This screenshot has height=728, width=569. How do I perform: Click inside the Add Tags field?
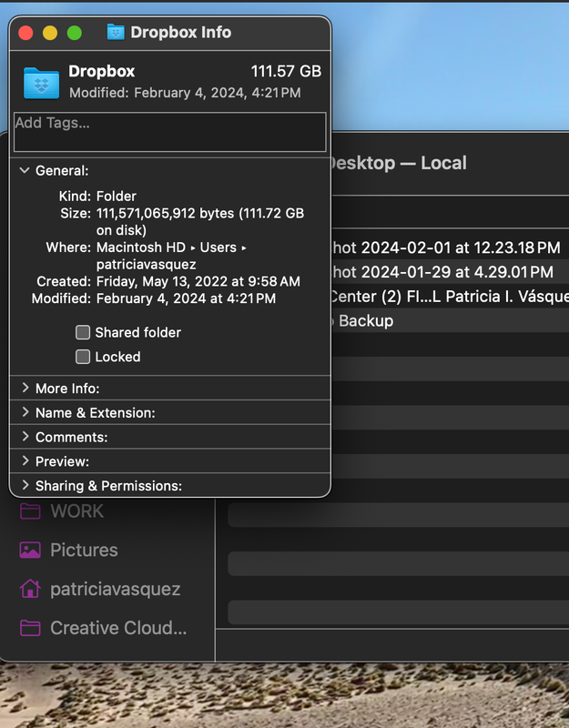169,131
